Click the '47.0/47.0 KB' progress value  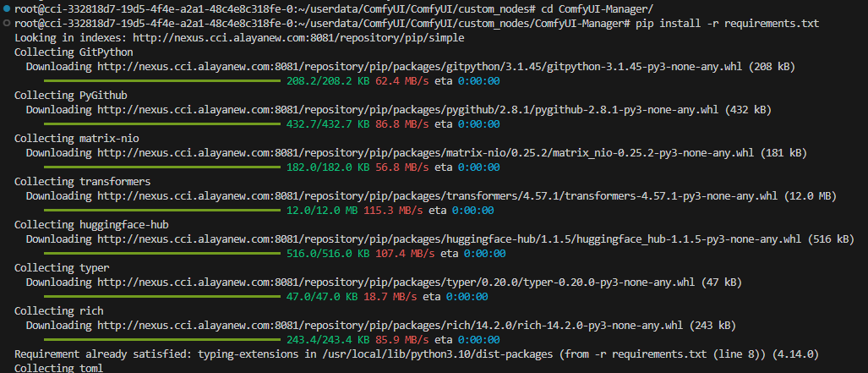[322, 297]
